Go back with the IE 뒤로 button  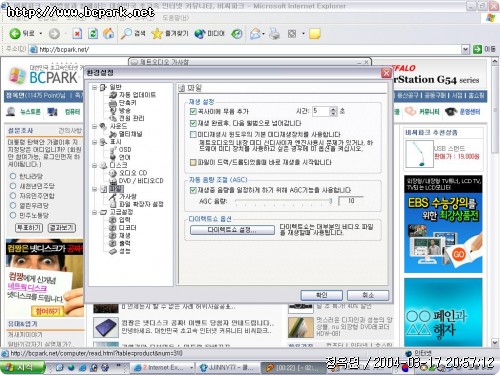tap(22, 33)
